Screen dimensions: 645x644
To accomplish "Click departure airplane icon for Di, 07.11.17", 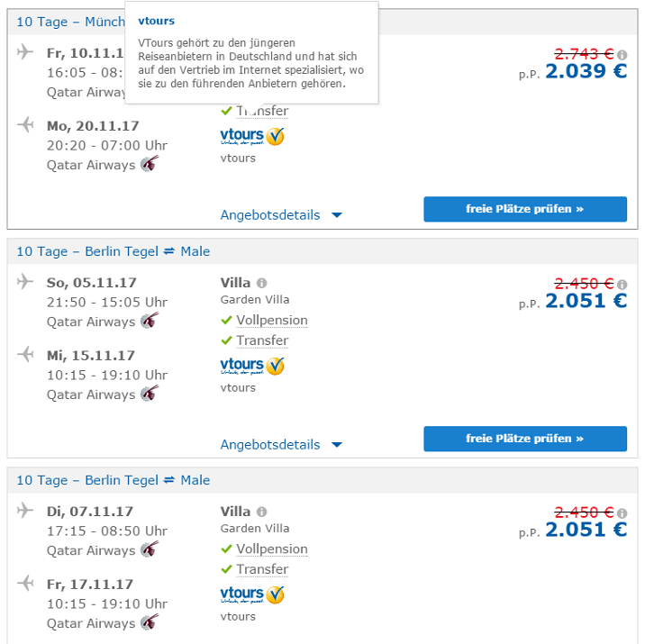I will 25,511.
